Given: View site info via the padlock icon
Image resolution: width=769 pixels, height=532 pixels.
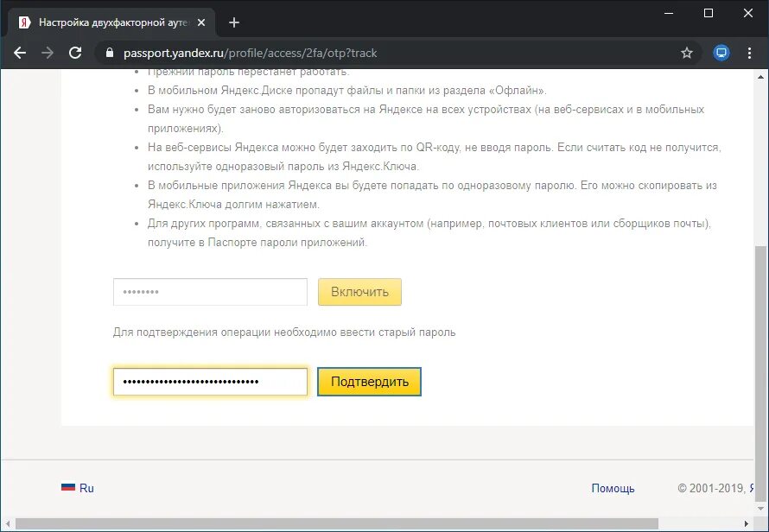Looking at the screenshot, I should (110, 53).
